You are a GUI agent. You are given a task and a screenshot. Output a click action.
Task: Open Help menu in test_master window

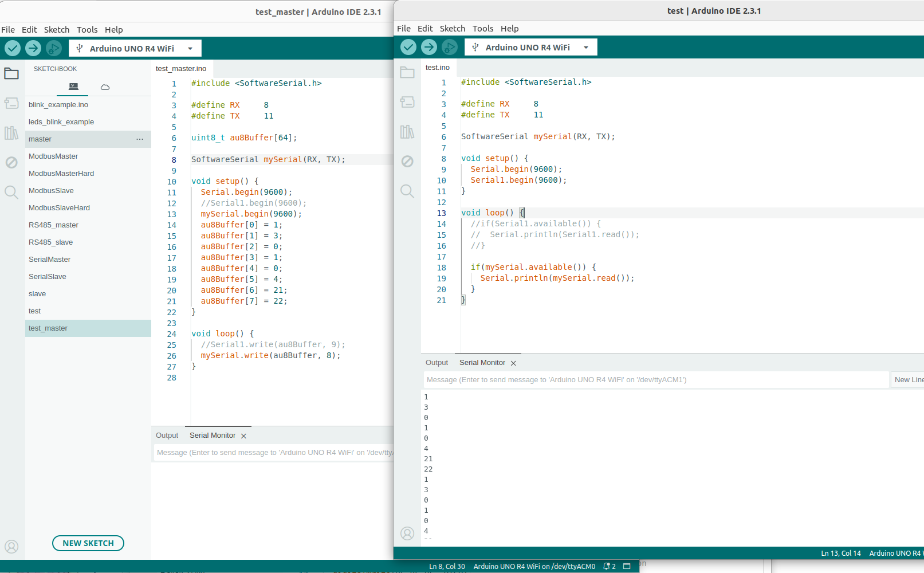113,30
